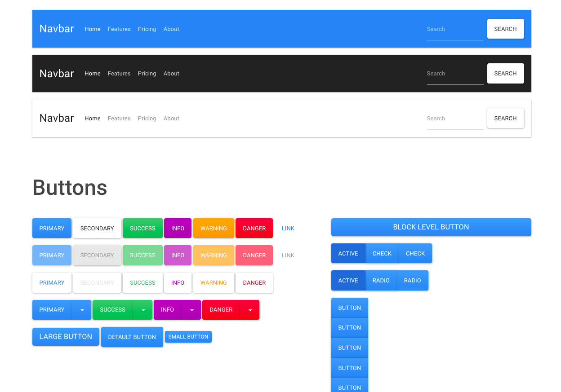Click the faded disabled SECONDARY button
561x392 pixels.
[97, 255]
